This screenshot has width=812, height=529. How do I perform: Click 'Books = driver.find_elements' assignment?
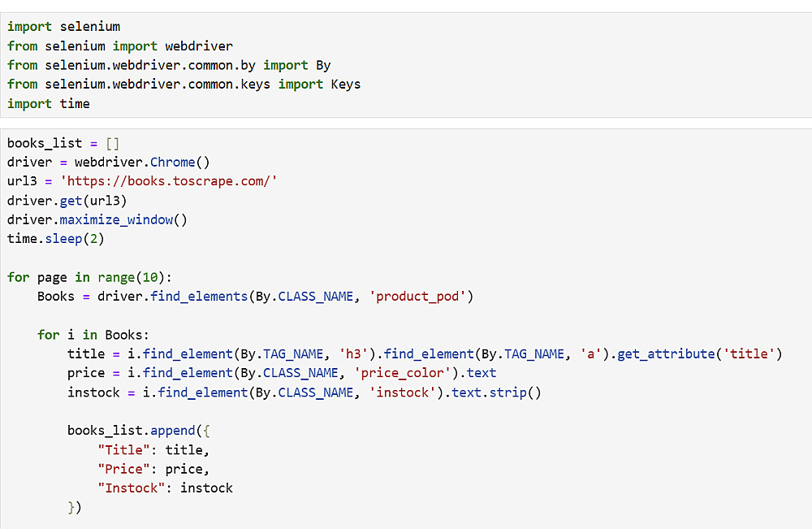(x=255, y=297)
